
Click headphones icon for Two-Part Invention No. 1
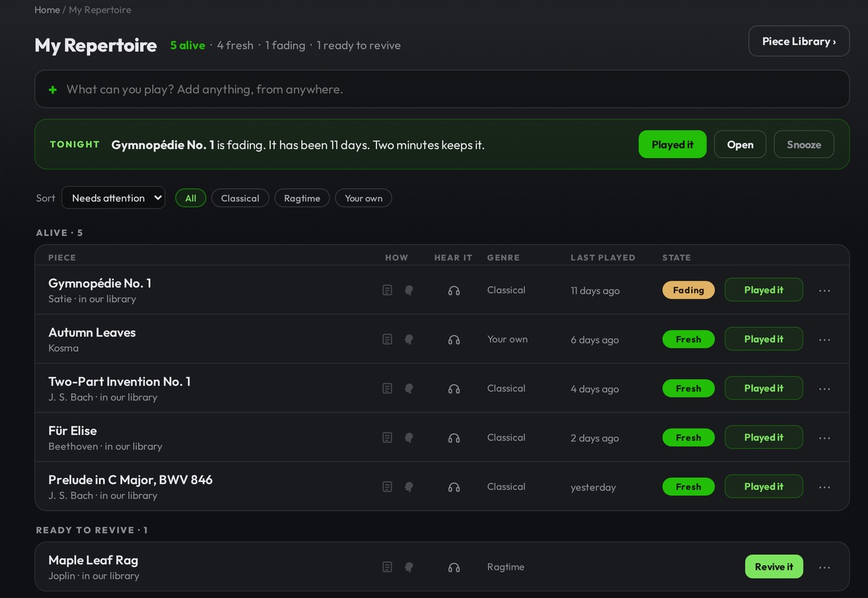pos(454,388)
